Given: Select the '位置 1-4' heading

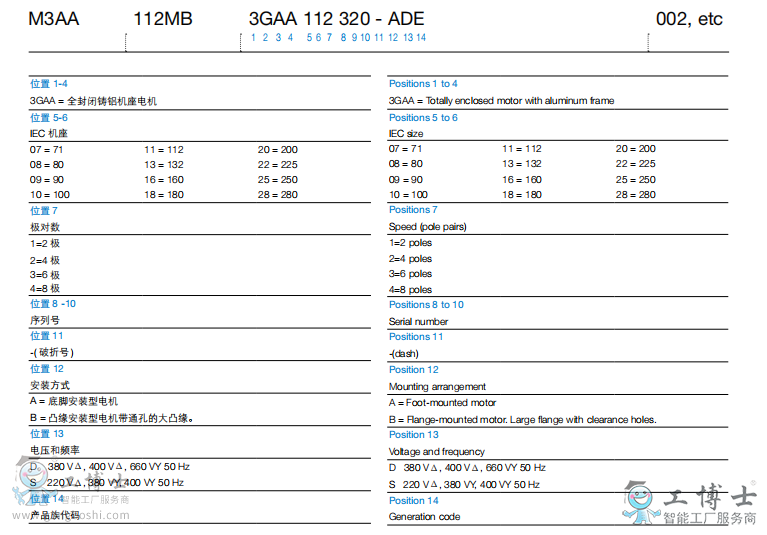Looking at the screenshot, I should [49, 84].
